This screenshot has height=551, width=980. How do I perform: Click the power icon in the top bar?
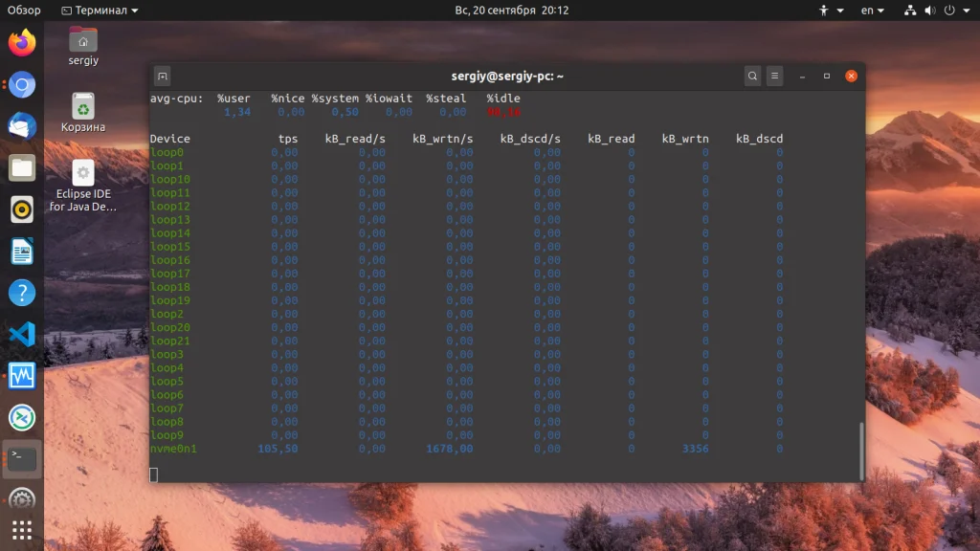coord(949,10)
